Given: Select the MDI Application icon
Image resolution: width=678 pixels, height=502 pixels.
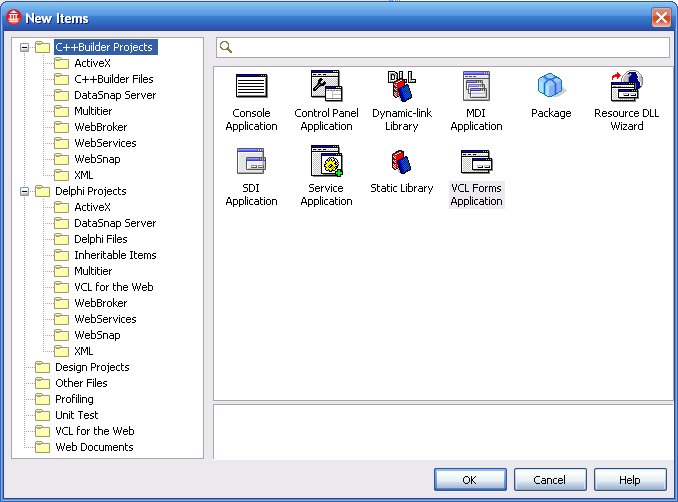Looking at the screenshot, I should [476, 86].
